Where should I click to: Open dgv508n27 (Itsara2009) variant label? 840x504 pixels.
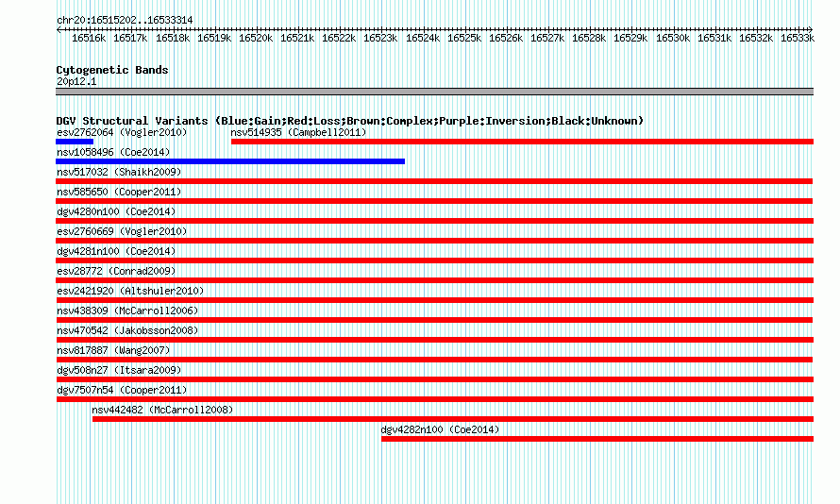119,370
